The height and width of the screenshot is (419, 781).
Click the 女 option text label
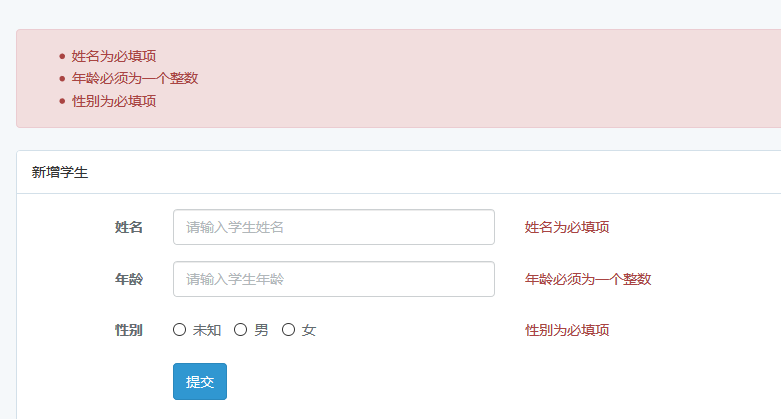[309, 330]
